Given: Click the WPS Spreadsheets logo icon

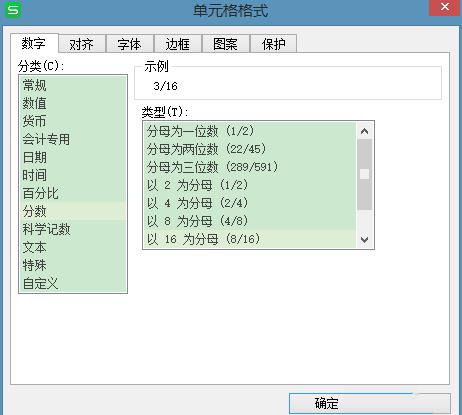Looking at the screenshot, I should click(x=13, y=9).
